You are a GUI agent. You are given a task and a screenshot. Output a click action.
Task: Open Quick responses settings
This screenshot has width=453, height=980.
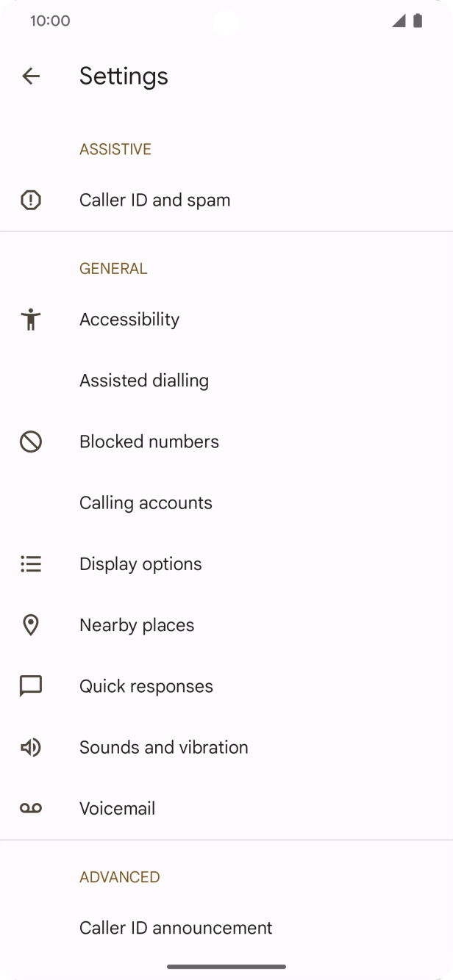coord(146,686)
